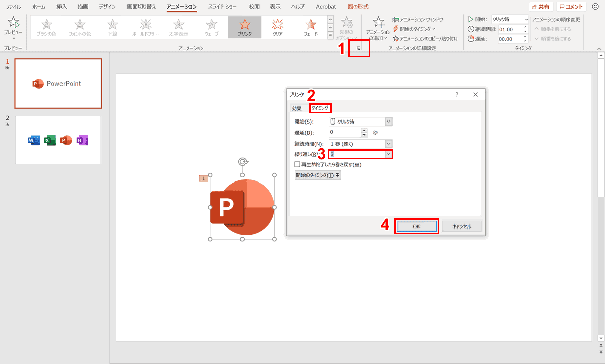Expand the 開始のタイミング(T) section
605x364 pixels.
pos(318,175)
